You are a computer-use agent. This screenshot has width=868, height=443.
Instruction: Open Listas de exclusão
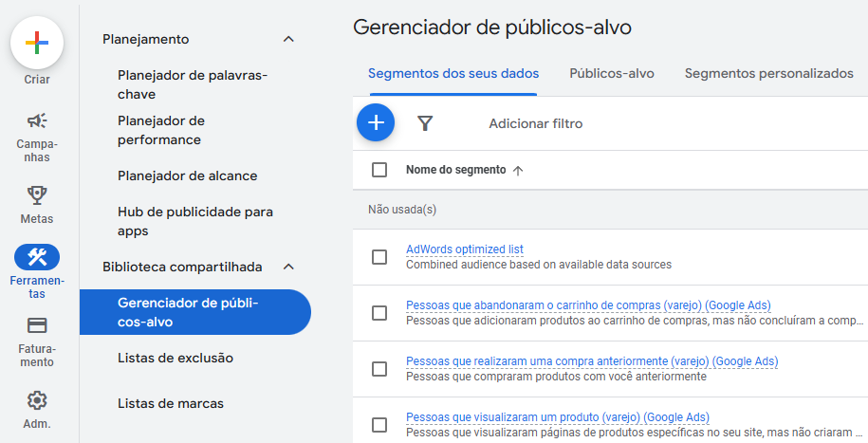[175, 359]
